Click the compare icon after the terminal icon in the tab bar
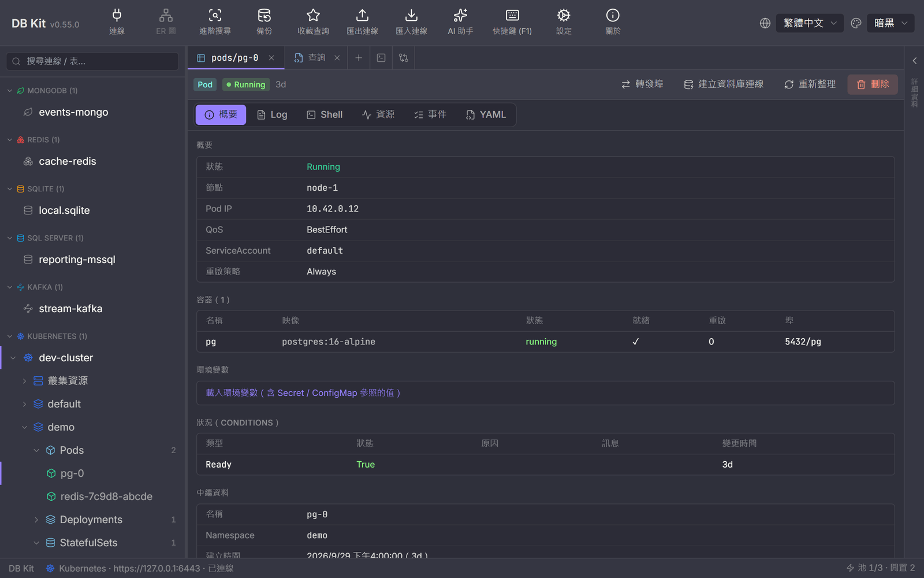This screenshot has width=924, height=578. coord(404,58)
